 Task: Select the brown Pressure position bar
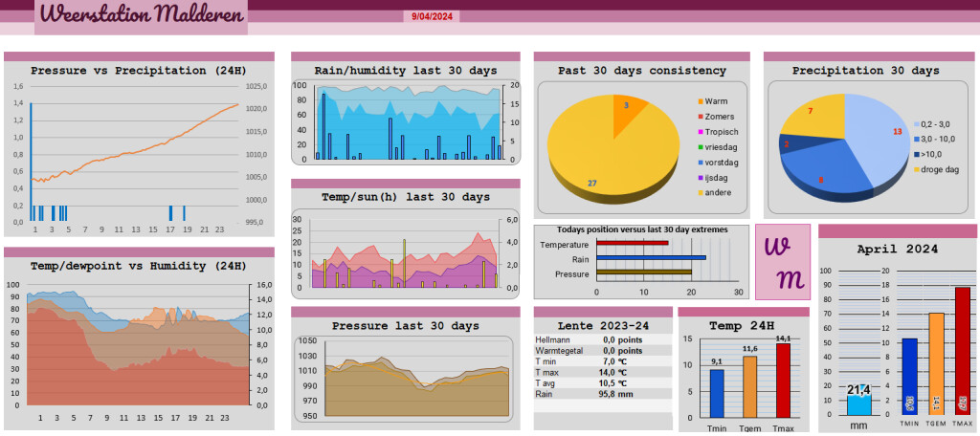[x=644, y=272]
